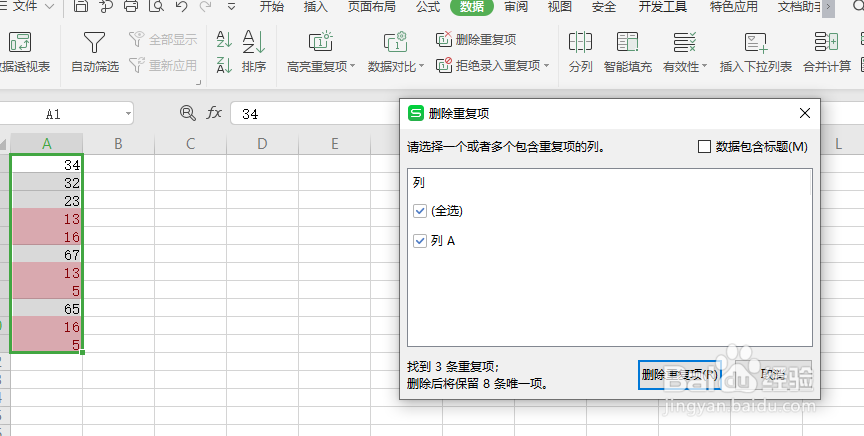Switch to the 特色应用 tab
The width and height of the screenshot is (864, 436).
pyautogui.click(x=733, y=7)
